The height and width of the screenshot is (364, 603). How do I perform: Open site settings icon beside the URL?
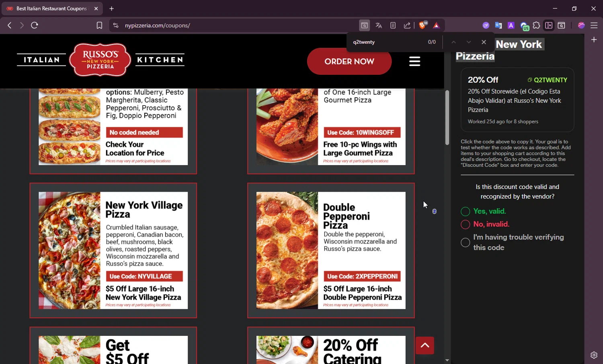pos(116,25)
